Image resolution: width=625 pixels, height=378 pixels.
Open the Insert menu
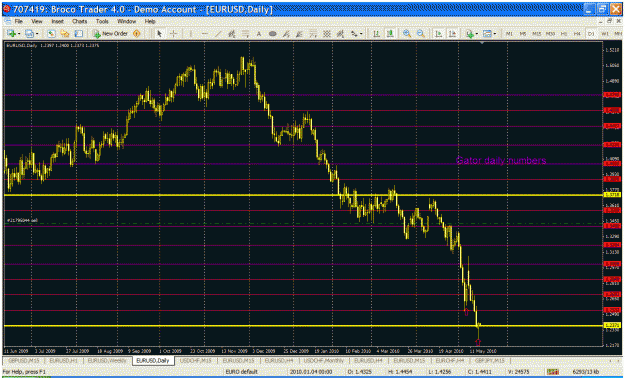57,21
